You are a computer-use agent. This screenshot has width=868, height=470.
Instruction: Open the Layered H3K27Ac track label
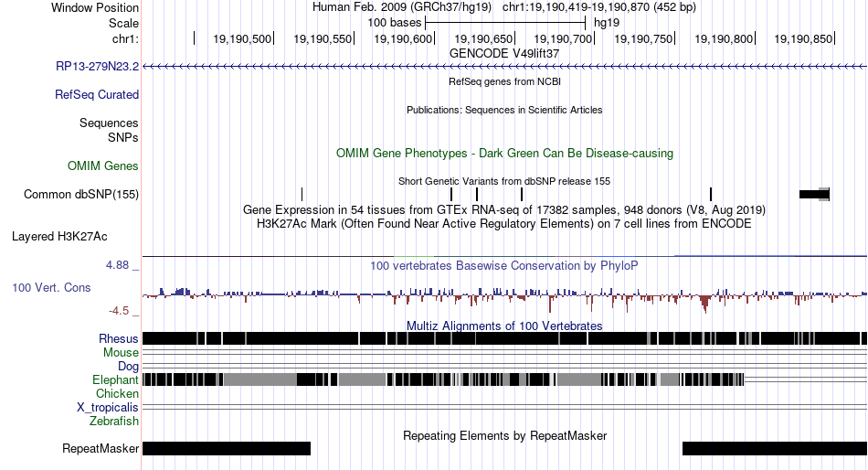59,237
